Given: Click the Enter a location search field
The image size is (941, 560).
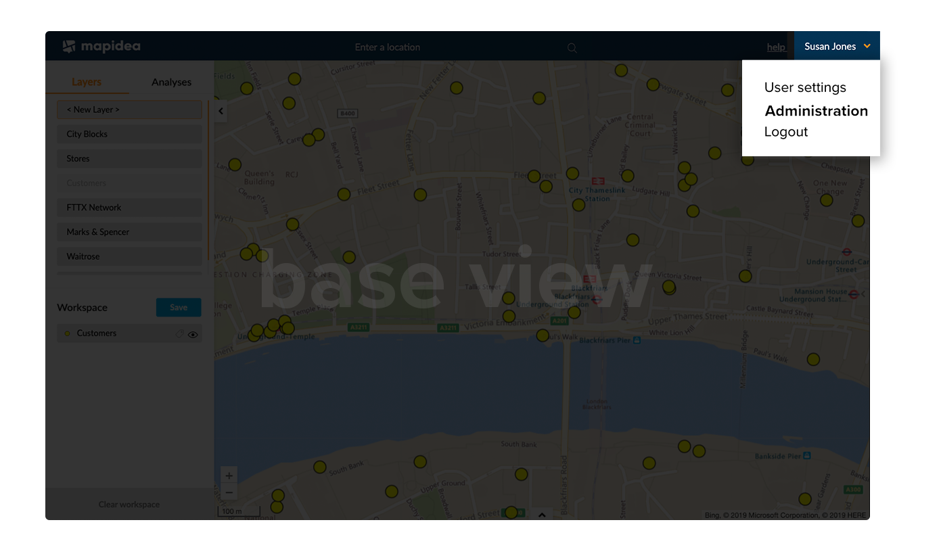Looking at the screenshot, I should [x=388, y=47].
